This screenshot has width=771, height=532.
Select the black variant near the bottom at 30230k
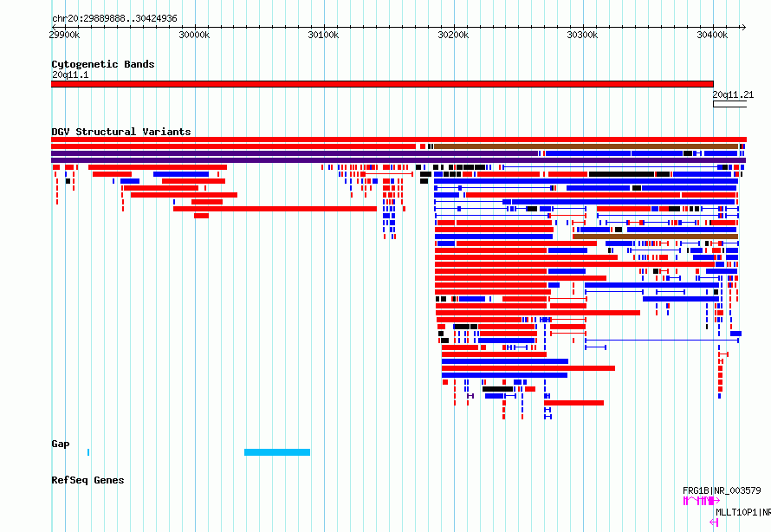point(497,389)
